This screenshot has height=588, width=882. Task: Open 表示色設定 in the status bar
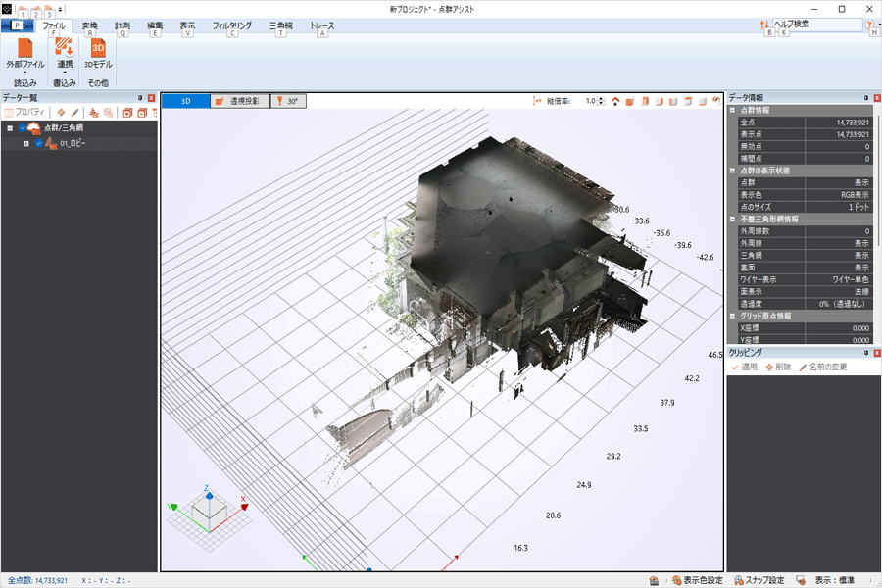tap(697, 580)
